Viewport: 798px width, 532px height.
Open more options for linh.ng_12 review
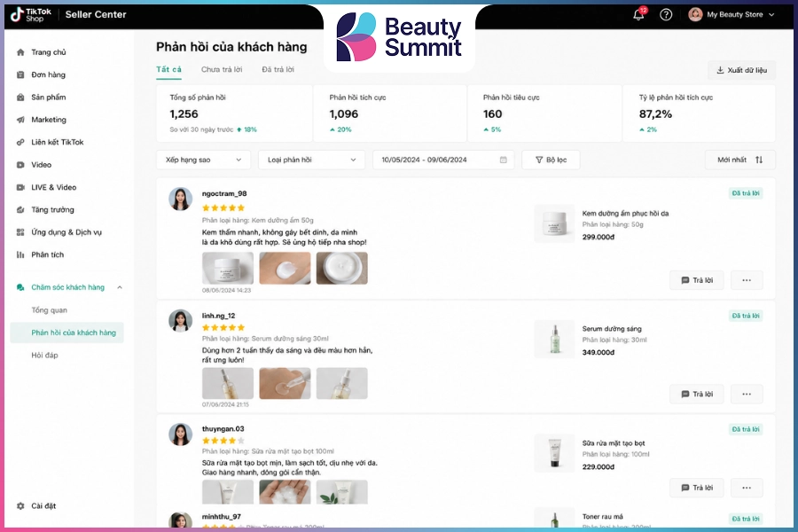coord(747,394)
